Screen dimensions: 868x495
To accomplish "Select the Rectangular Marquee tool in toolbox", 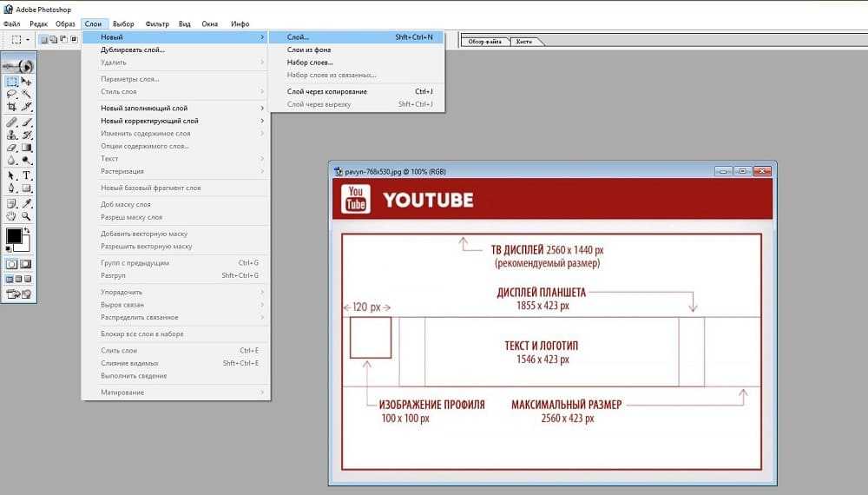I will [x=12, y=82].
